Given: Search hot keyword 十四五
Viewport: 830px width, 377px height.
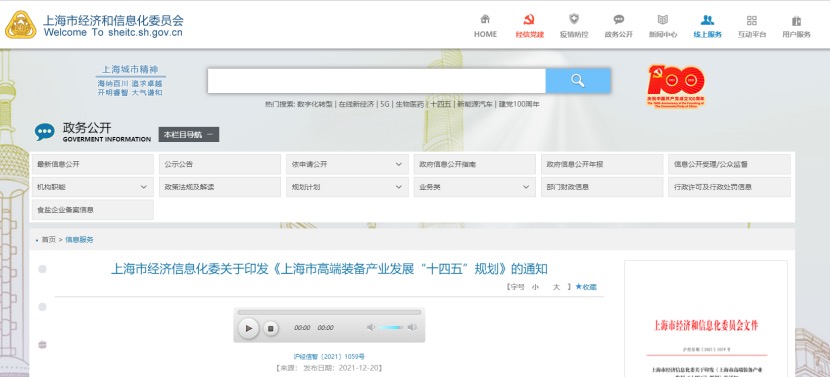Looking at the screenshot, I should click(x=441, y=104).
